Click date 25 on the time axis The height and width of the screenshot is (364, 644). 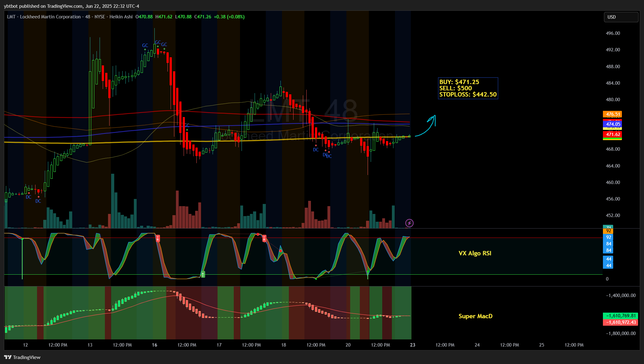[542, 345]
